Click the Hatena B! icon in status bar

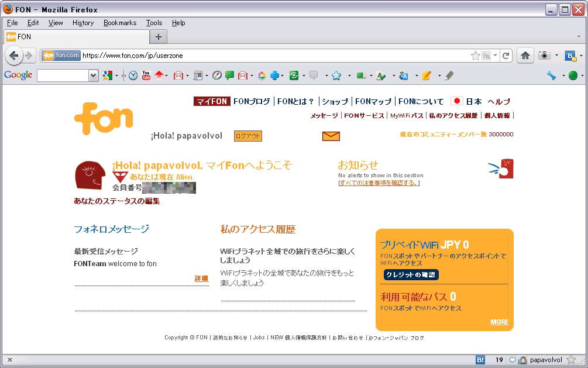[x=480, y=360]
